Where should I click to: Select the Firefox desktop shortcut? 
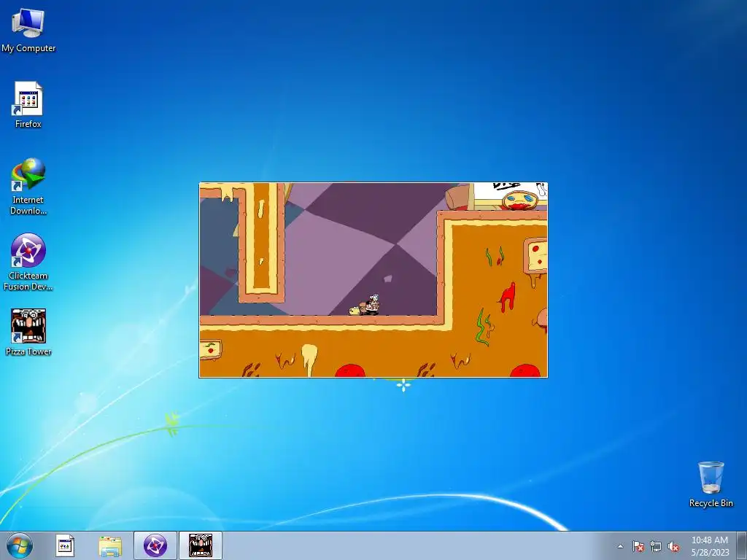[28, 105]
